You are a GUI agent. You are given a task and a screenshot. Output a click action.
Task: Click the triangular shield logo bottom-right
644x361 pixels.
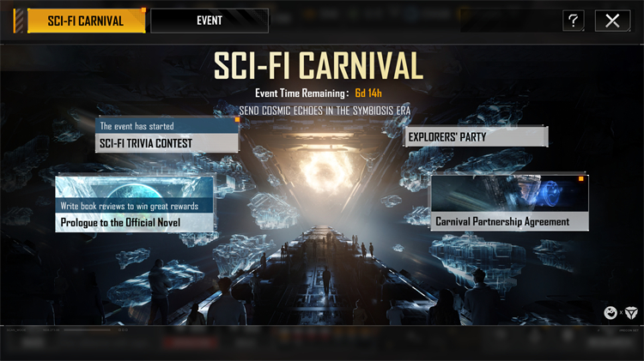tap(631, 313)
